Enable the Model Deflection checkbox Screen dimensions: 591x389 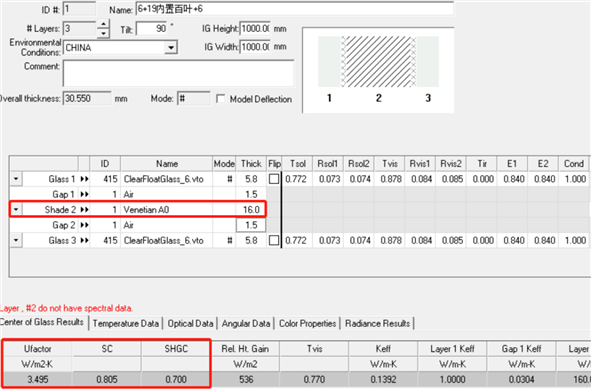click(221, 99)
